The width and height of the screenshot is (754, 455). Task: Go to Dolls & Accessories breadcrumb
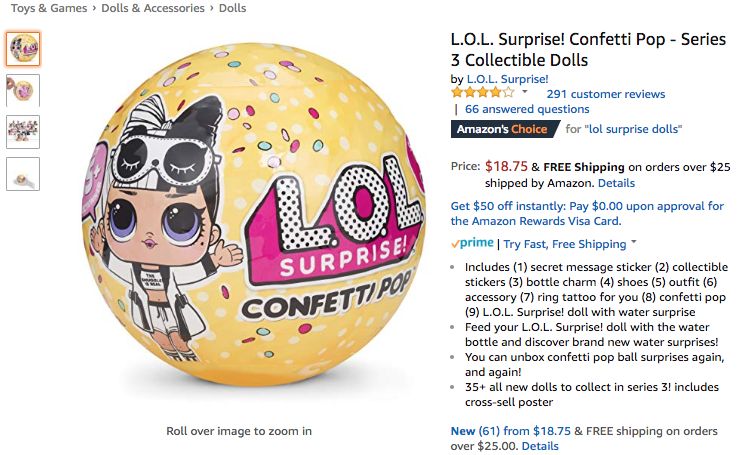[x=153, y=8]
